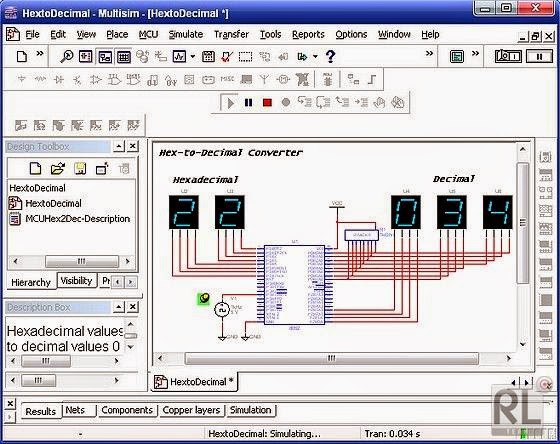Expand the Transfer dropdown arrow beside forward annotate icon
560x444 pixels.
[315, 56]
